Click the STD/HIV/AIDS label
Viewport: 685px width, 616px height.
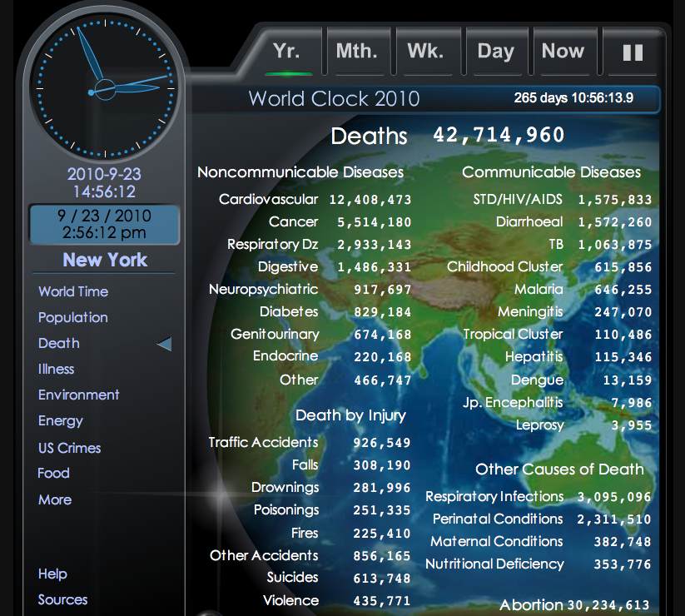(518, 200)
